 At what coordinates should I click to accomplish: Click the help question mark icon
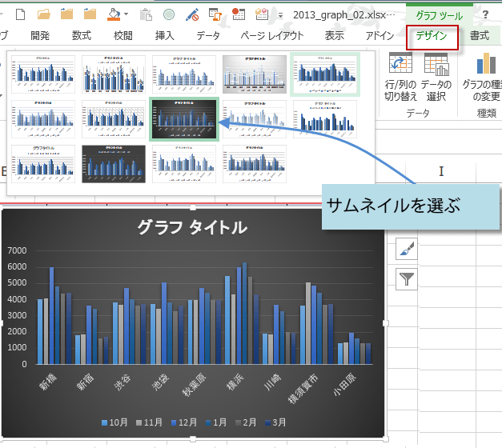pyautogui.click(x=485, y=14)
